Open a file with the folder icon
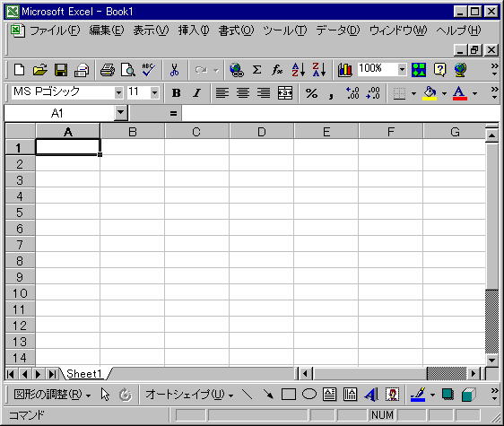 tap(39, 70)
